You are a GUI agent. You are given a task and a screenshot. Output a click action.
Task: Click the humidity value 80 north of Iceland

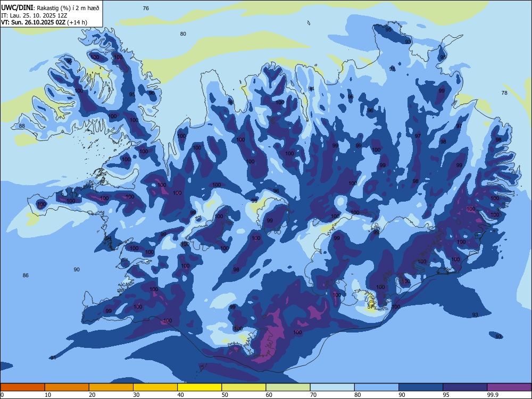pos(183,34)
